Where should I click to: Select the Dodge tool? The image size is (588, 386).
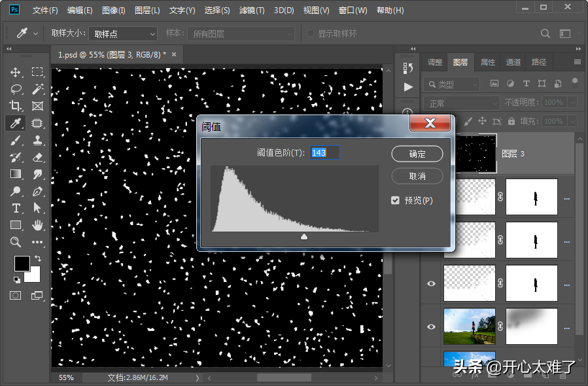pyautogui.click(x=16, y=191)
